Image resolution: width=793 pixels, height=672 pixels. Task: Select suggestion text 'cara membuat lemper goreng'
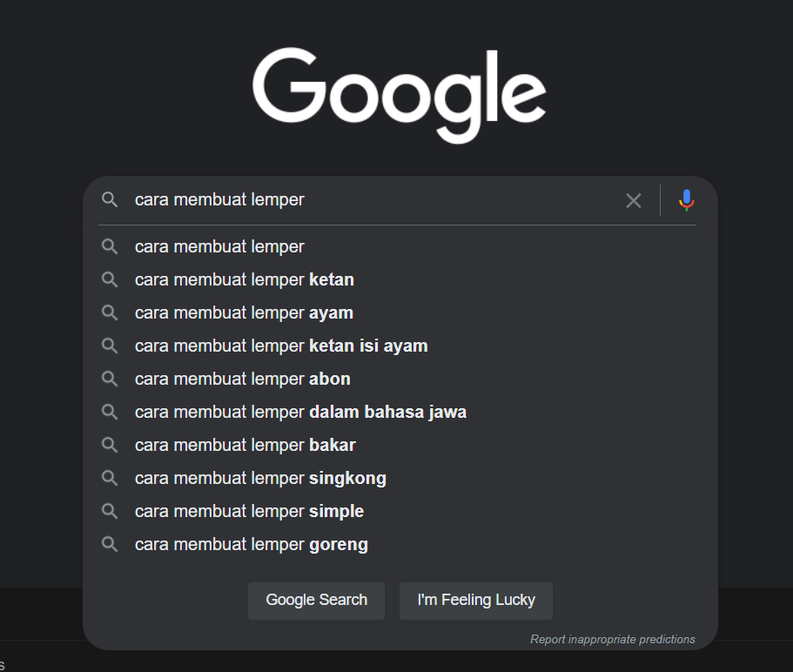[x=252, y=545]
